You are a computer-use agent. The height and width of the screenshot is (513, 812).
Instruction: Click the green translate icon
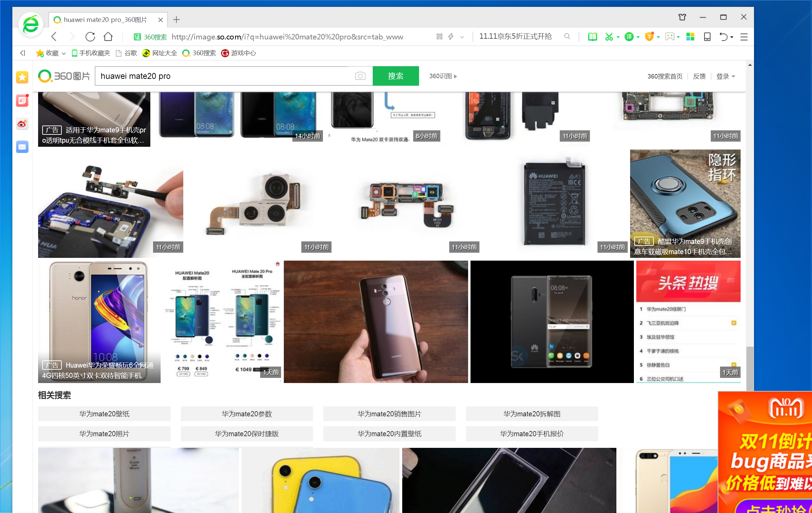[629, 37]
